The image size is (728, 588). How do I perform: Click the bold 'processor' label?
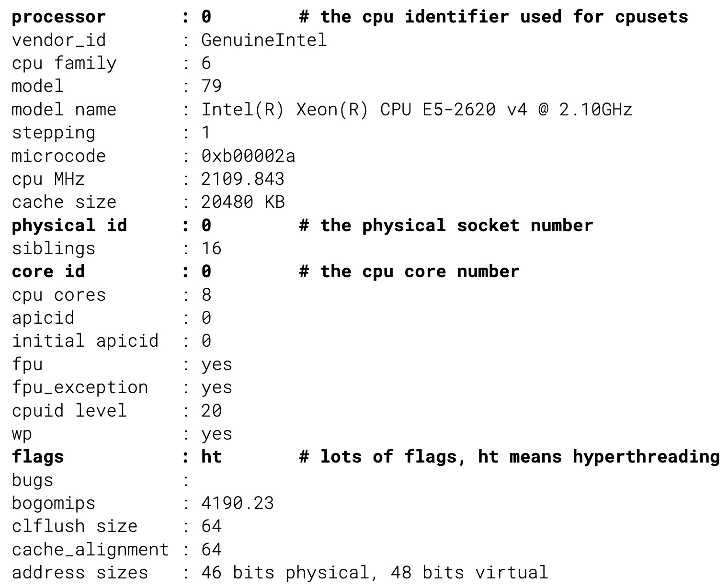(x=58, y=17)
